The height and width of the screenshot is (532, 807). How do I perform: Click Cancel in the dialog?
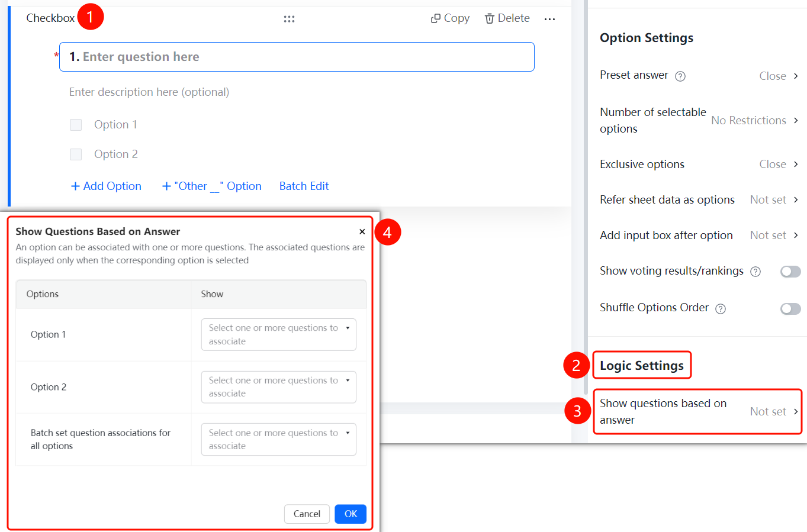click(x=307, y=514)
